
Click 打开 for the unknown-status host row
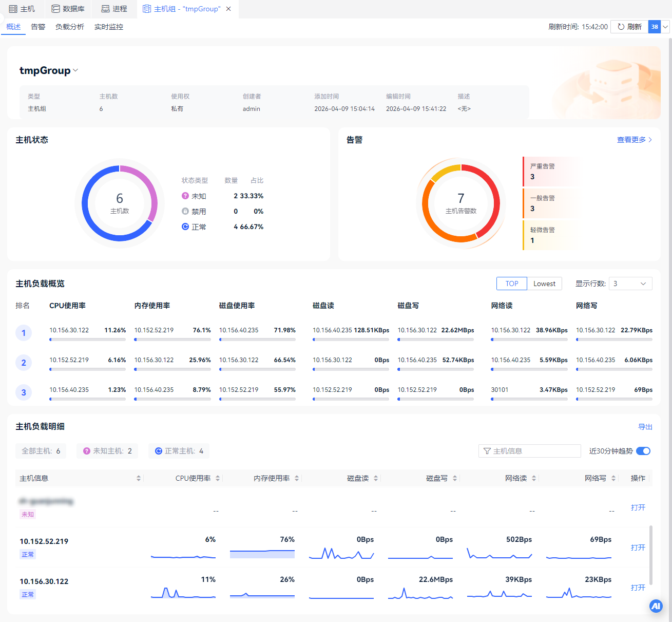coord(638,507)
